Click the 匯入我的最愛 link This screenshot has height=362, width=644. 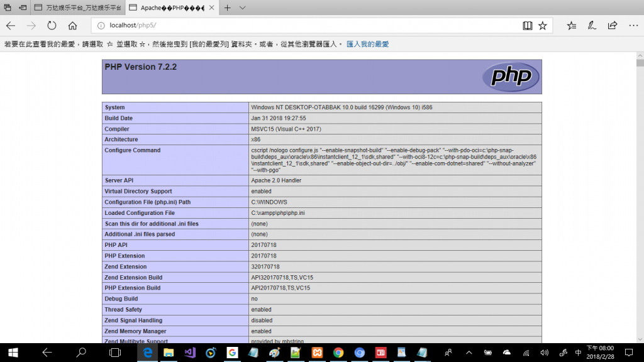click(367, 44)
